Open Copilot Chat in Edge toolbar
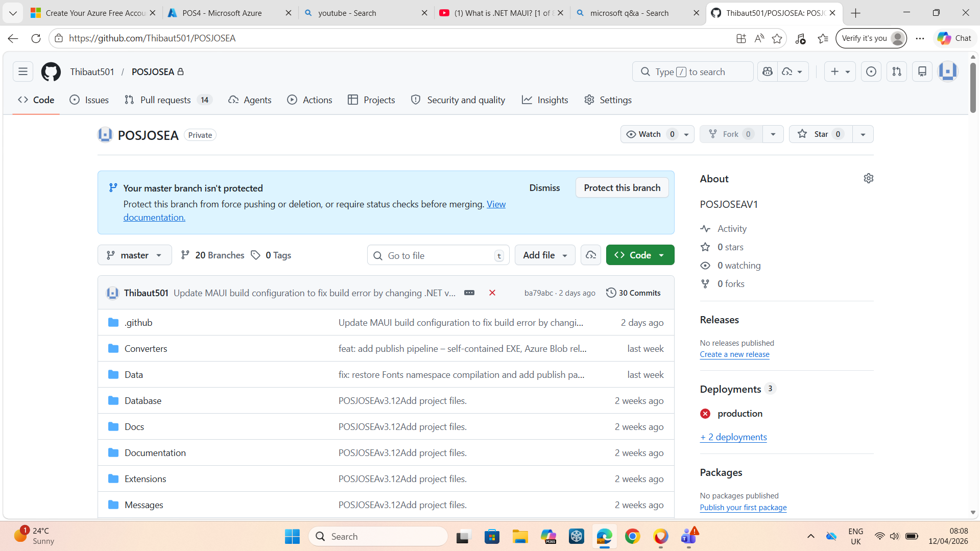The width and height of the screenshot is (980, 551). pos(954,38)
